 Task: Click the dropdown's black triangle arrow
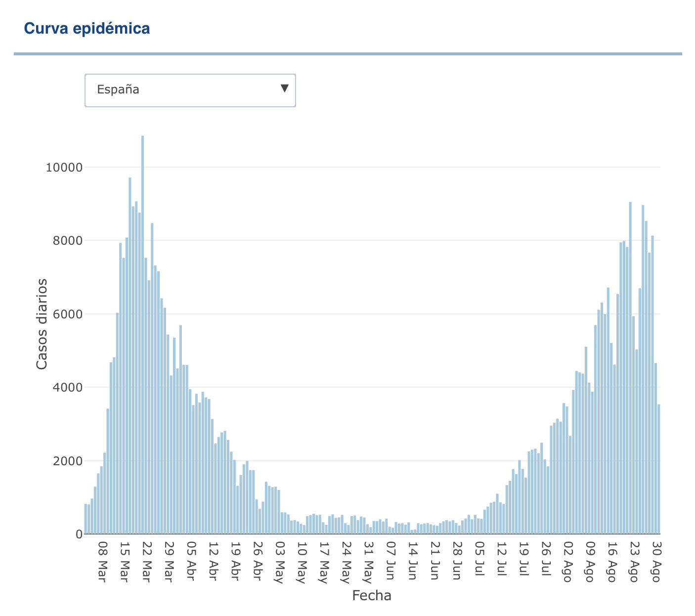click(284, 88)
